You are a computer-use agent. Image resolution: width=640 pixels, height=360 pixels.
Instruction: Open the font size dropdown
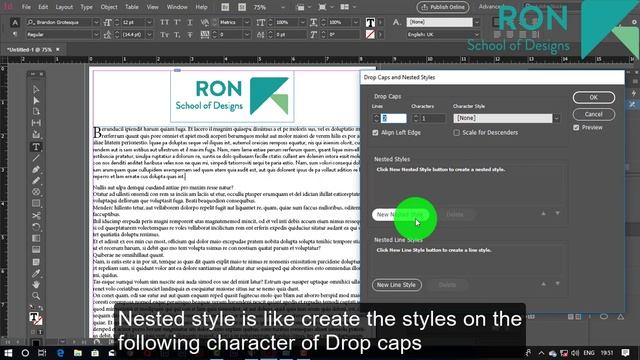(x=149, y=22)
